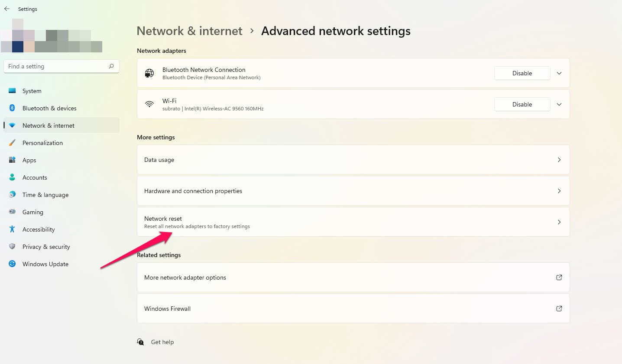The height and width of the screenshot is (364, 622).
Task: Expand the Wi-Fi adapter details chevron
Action: coord(559,104)
